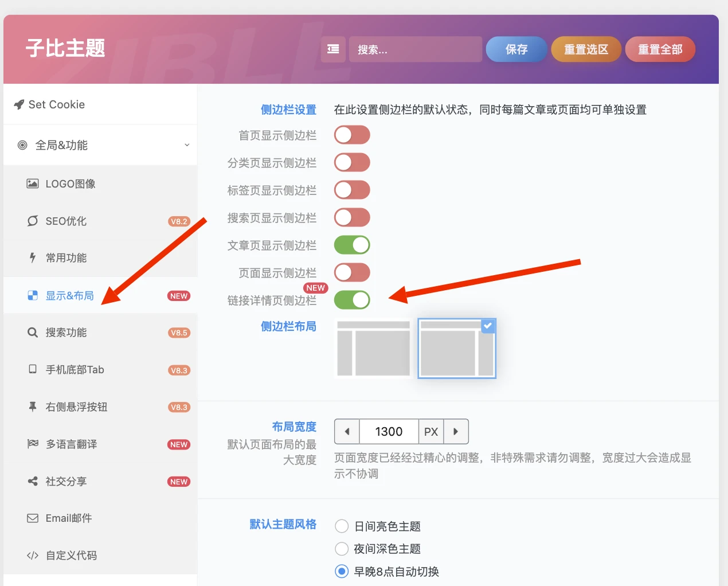Screen dimensions: 728x586
Task: Click the 子比主题 title
Action: (65, 48)
